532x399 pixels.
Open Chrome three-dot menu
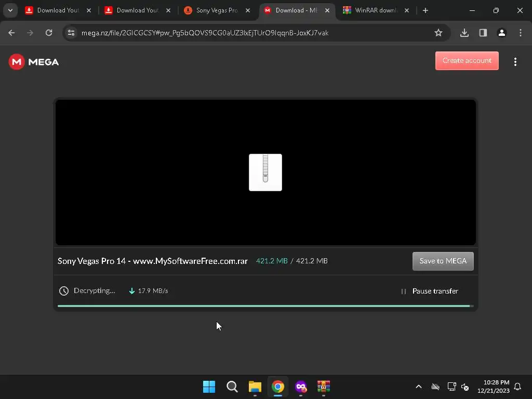521,33
